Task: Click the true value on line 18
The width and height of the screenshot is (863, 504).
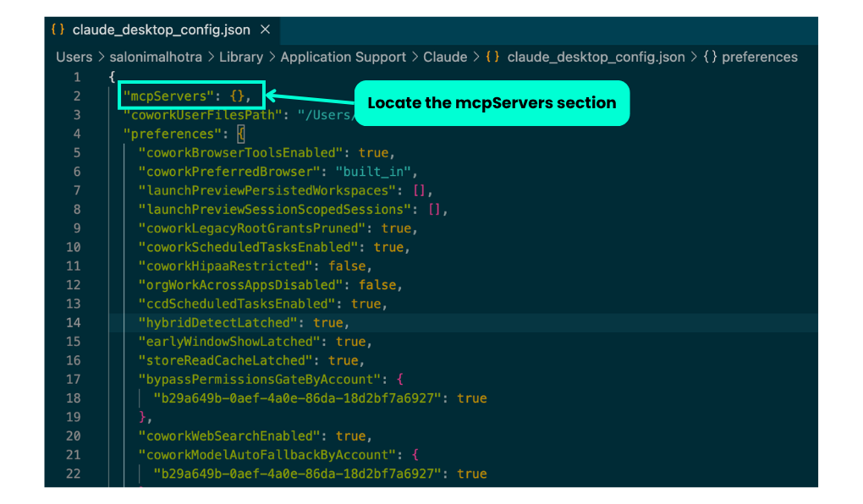Action: tap(471, 398)
